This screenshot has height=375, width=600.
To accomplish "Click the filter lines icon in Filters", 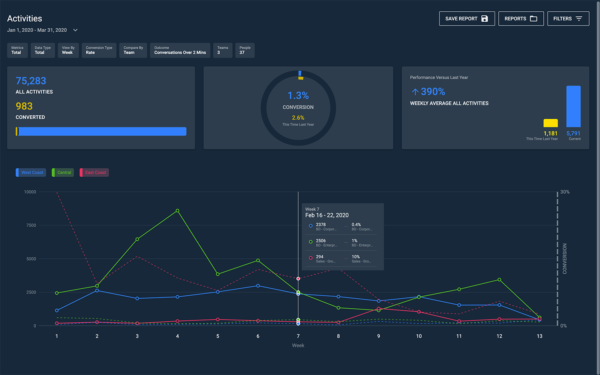I will point(579,18).
